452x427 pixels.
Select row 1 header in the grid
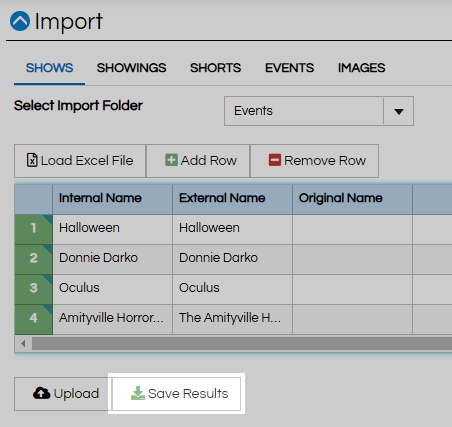(34, 229)
